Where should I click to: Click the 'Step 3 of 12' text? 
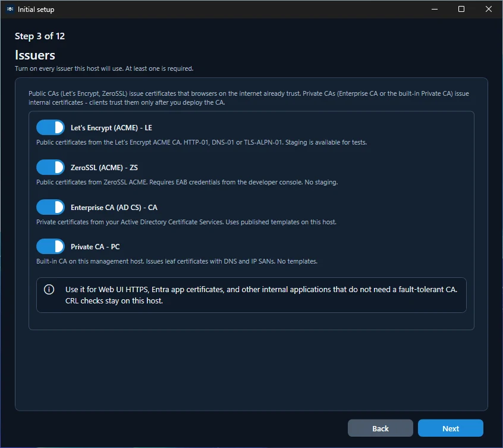(x=40, y=36)
